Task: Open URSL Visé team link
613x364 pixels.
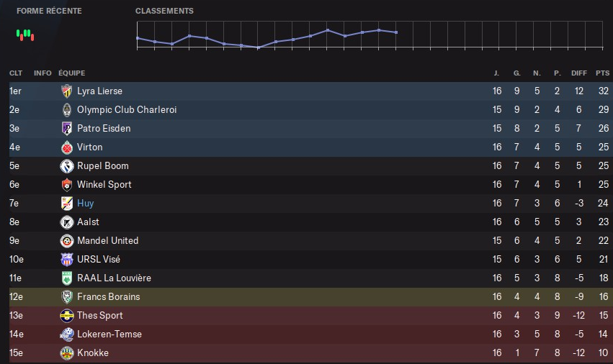Action: point(99,259)
